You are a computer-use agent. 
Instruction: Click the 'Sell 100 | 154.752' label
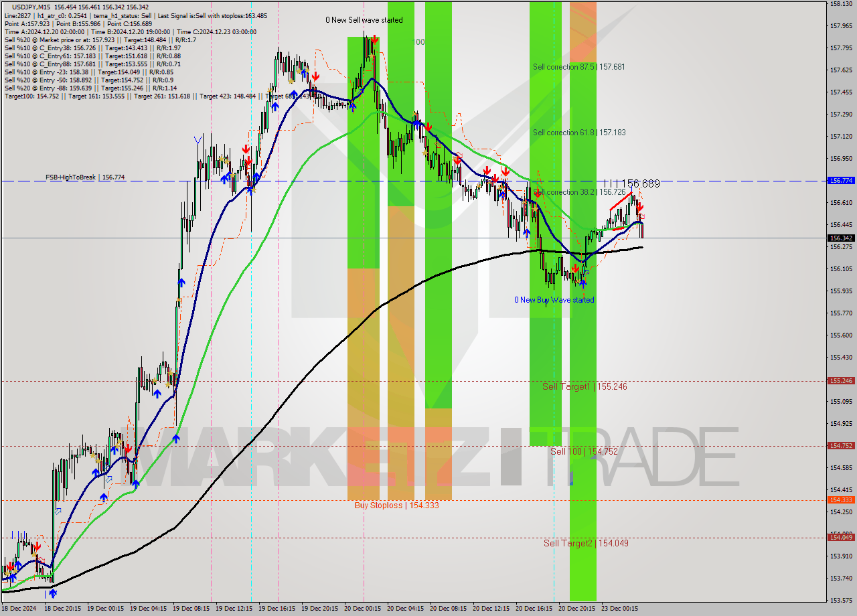pos(584,451)
